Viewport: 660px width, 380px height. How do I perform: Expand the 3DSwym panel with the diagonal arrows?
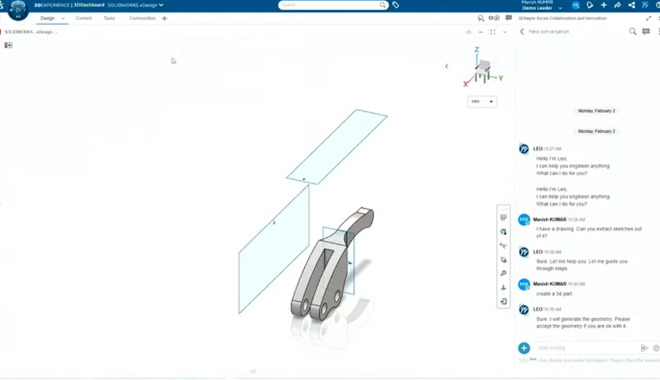click(648, 18)
